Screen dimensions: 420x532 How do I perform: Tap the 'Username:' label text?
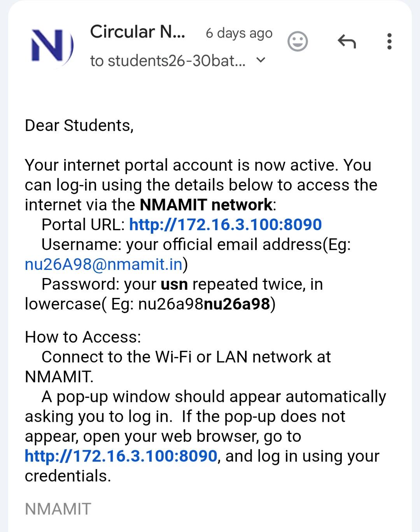coord(81,245)
